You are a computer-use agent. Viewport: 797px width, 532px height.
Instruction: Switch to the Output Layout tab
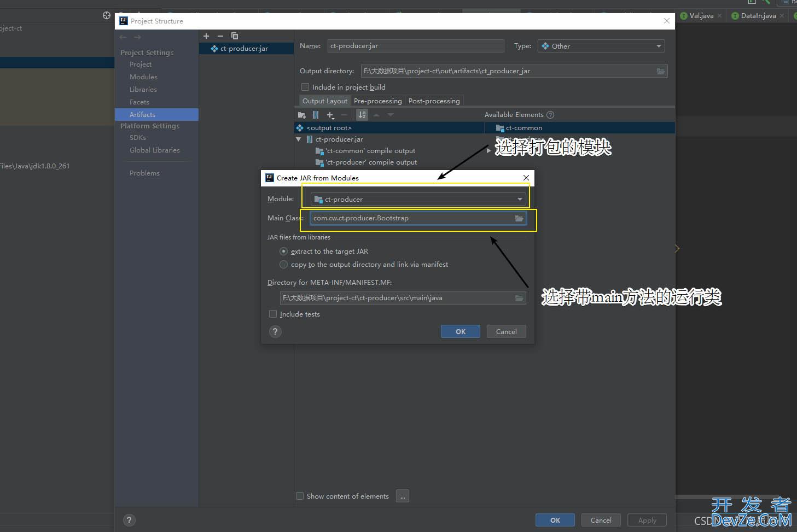tap(325, 101)
